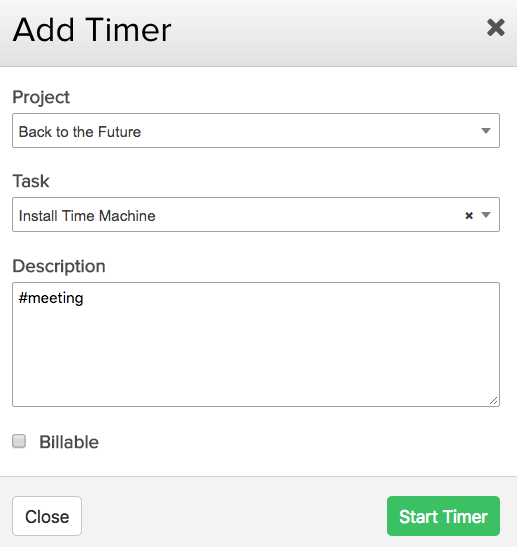Click the Project field label

(41, 97)
